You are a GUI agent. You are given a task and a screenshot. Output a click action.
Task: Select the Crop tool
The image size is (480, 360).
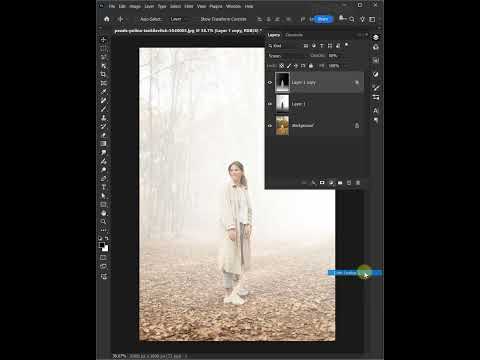(x=103, y=74)
